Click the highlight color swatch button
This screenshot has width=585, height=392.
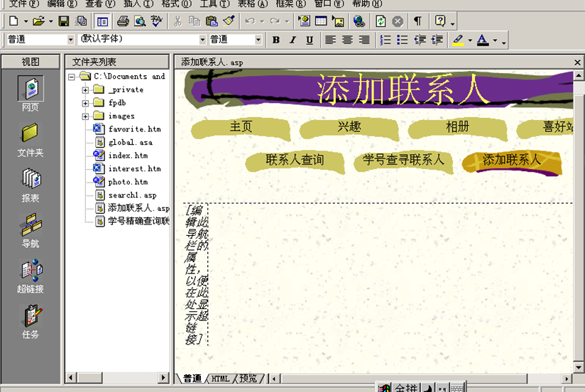(x=459, y=40)
